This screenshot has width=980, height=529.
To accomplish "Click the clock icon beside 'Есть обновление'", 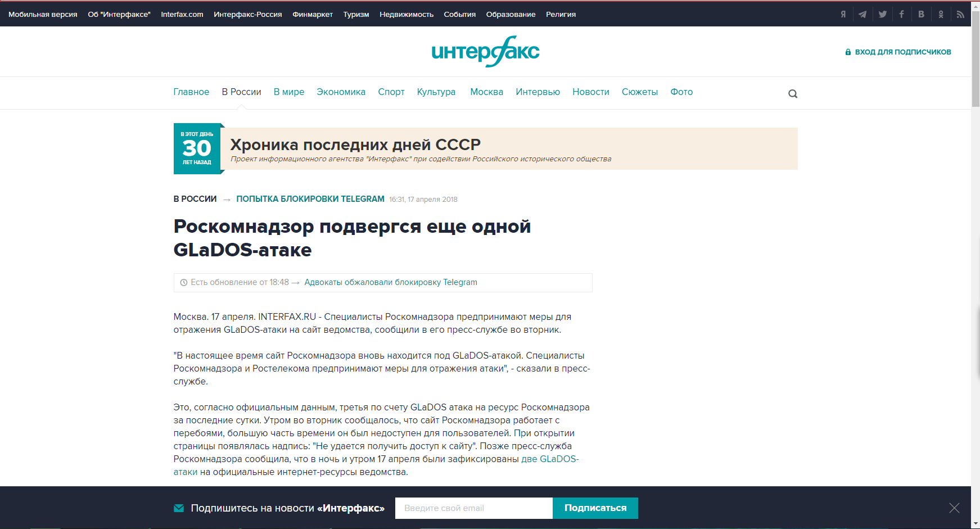I will point(183,282).
